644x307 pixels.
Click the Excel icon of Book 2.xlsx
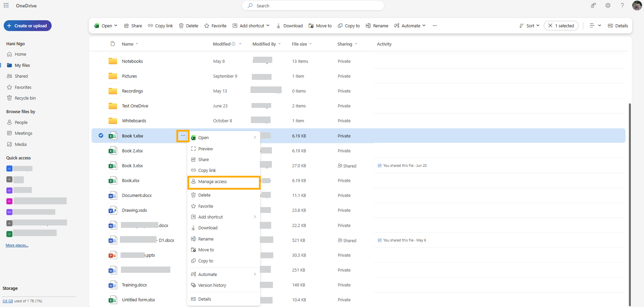tap(112, 151)
